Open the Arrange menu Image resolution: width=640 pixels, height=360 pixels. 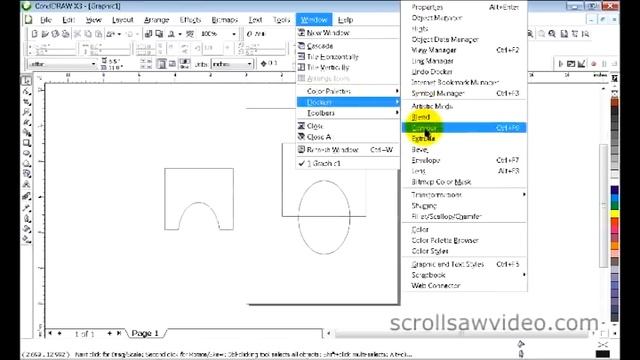click(x=156, y=20)
